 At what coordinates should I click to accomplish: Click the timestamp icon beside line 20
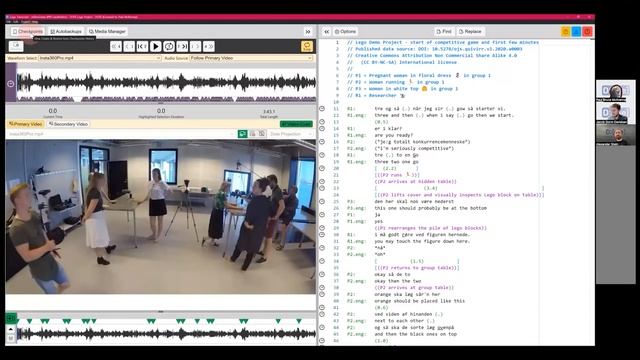point(322,168)
